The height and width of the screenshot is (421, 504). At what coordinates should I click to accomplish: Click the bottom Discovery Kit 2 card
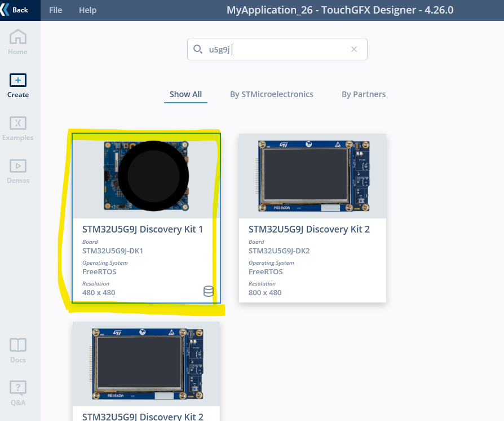coord(146,364)
